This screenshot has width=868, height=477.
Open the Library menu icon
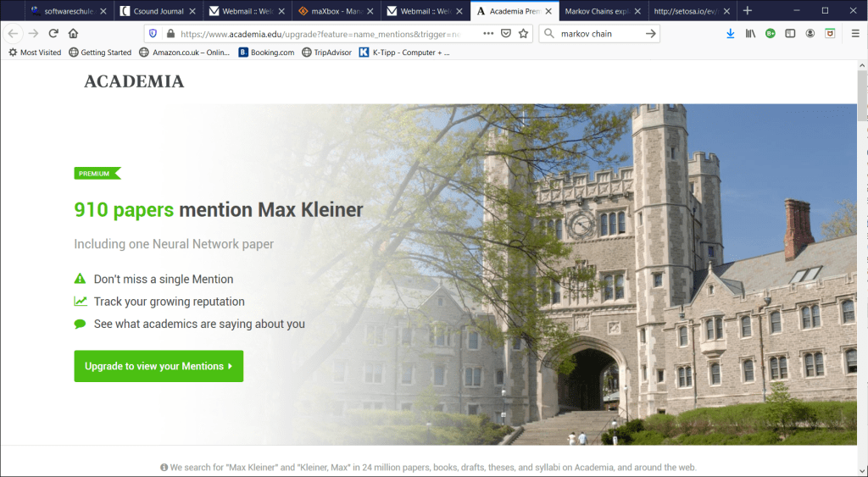click(x=751, y=34)
